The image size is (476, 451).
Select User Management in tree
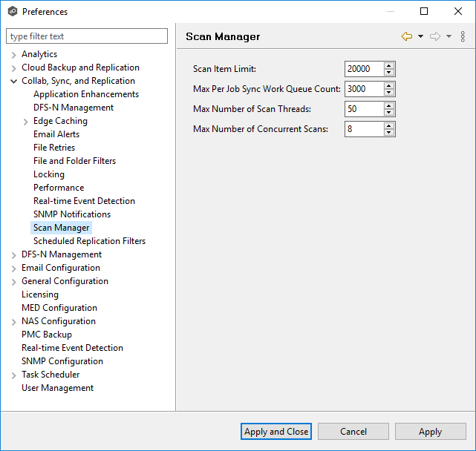(57, 388)
